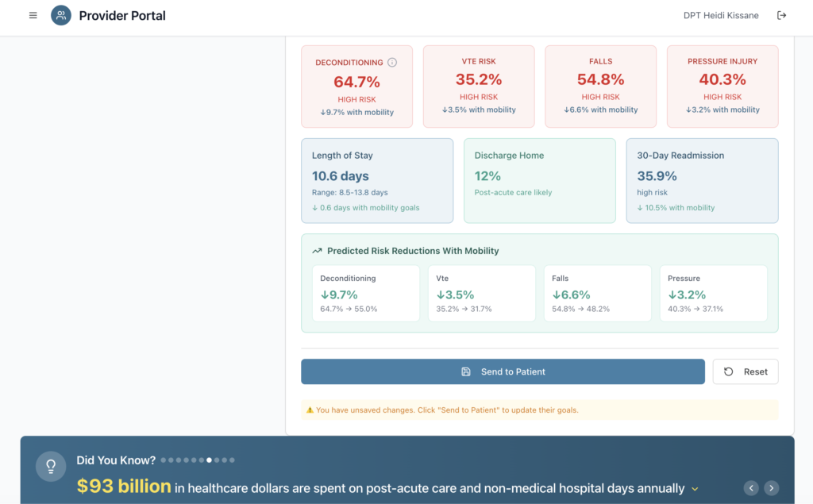Click the Deconditioning info icon
Screen dimensions: 813x504
tap(392, 63)
